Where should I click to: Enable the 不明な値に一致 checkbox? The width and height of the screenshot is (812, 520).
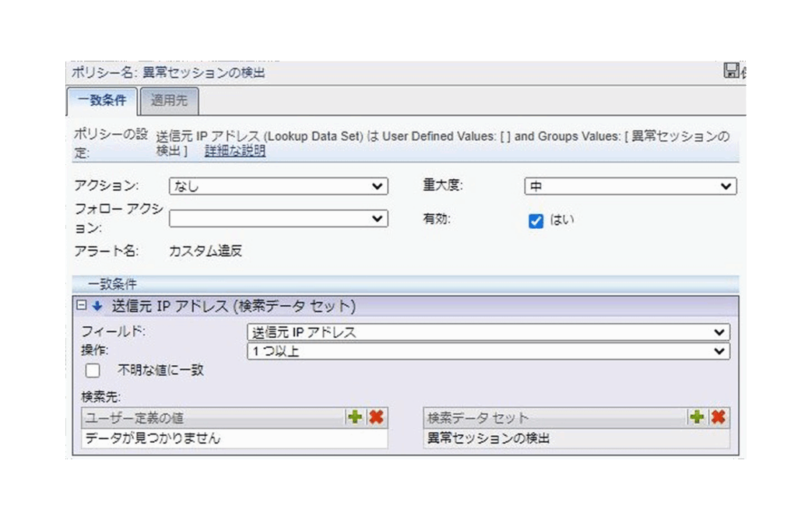click(93, 371)
